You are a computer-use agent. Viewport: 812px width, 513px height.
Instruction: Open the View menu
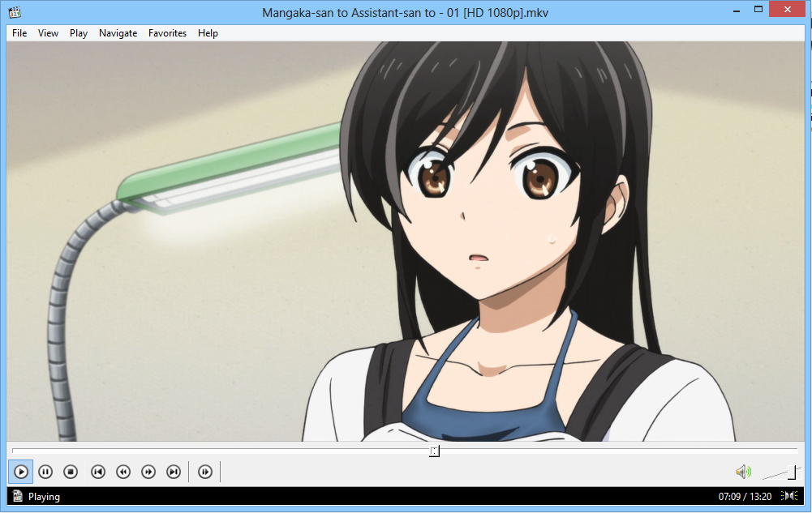click(48, 33)
